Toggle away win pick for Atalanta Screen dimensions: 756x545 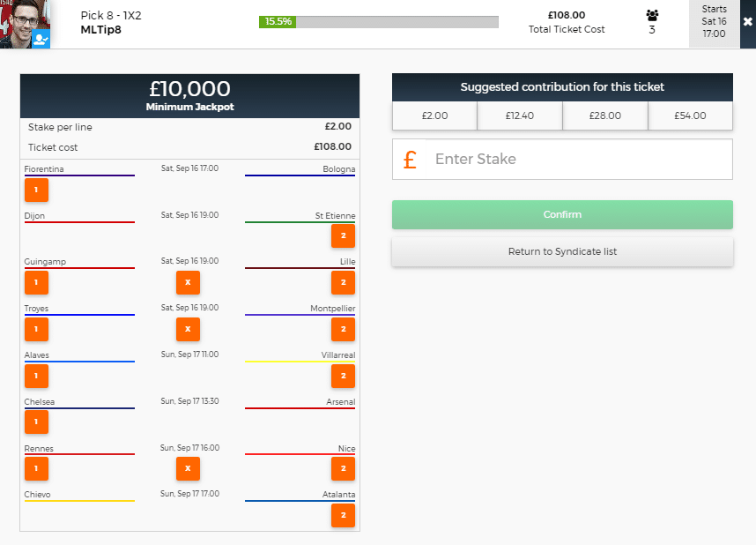pyautogui.click(x=343, y=515)
